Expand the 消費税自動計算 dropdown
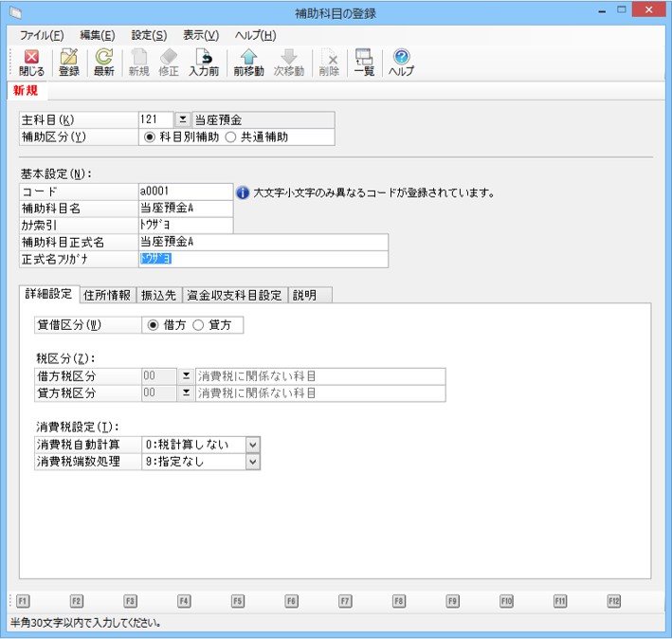 pyautogui.click(x=252, y=445)
